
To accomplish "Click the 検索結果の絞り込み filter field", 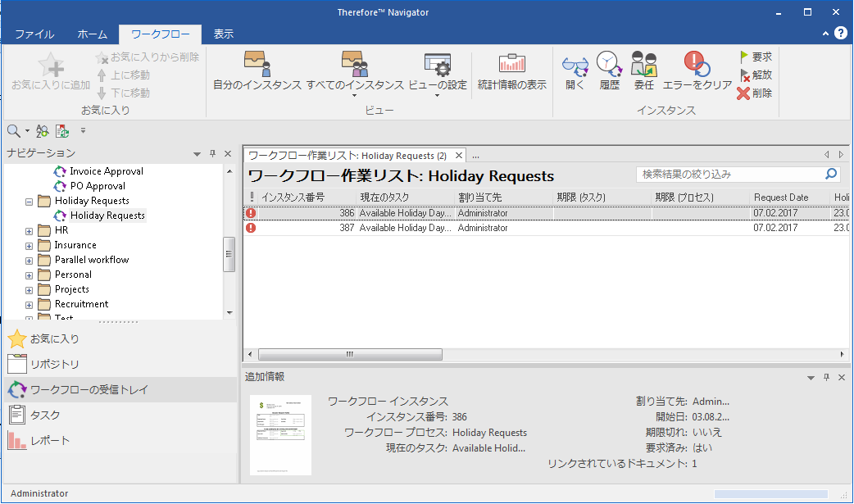I will (729, 175).
